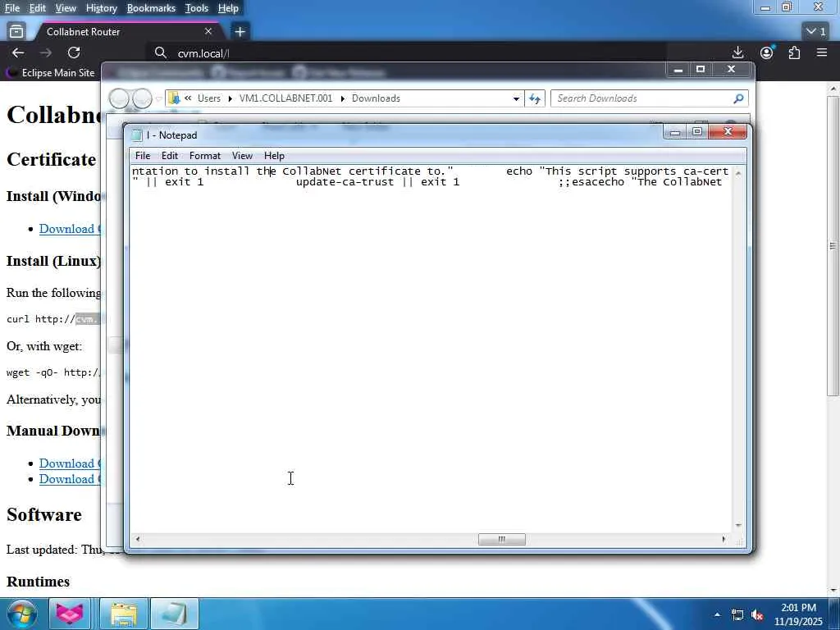This screenshot has width=840, height=630.
Task: Open the browser hamburger menu
Action: [x=822, y=52]
